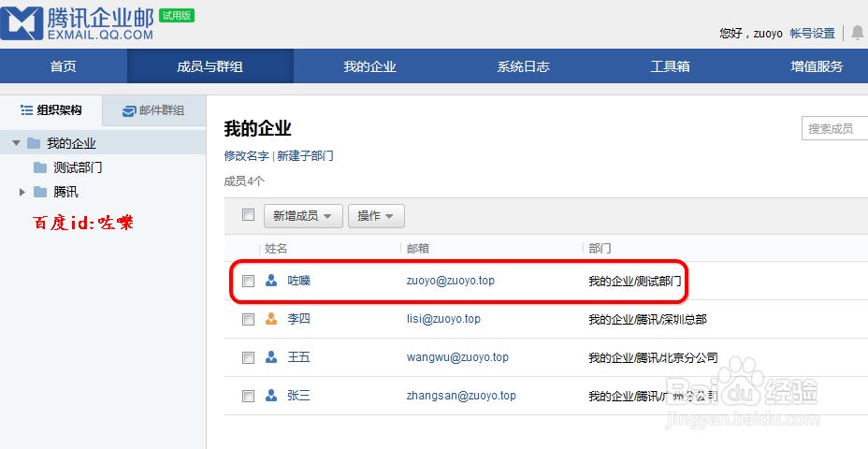Click user icon beside 王五
Screen dimensions: 868x449
coord(271,357)
